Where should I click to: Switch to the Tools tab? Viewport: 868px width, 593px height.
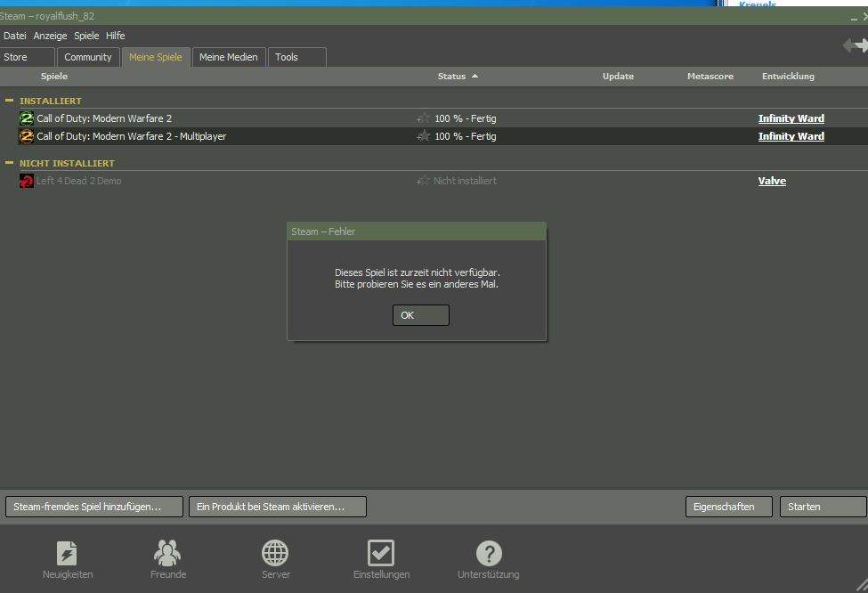[296, 57]
